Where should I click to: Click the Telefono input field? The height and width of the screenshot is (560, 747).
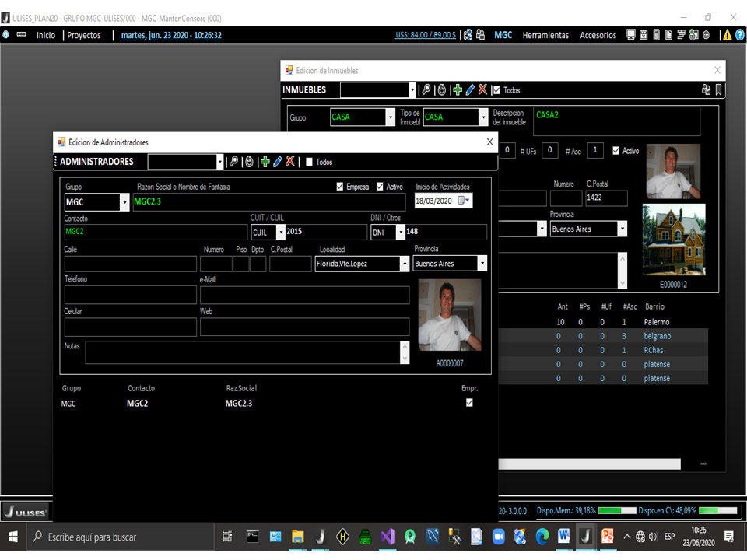(x=130, y=295)
